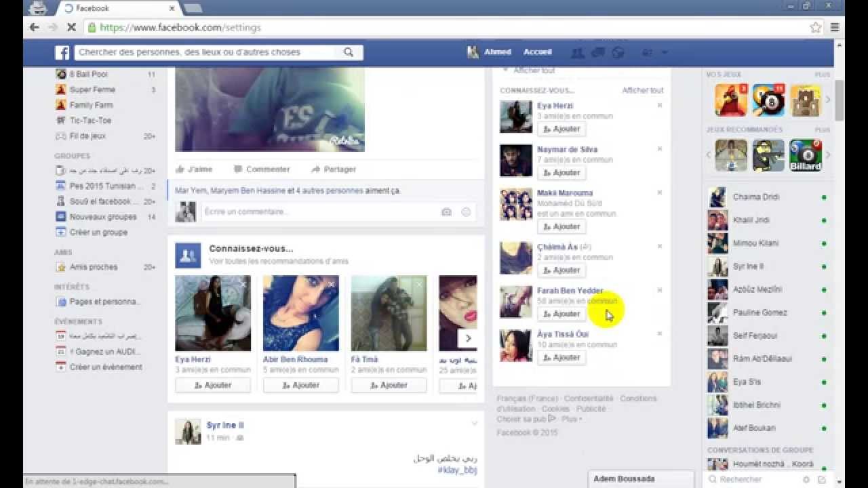This screenshot has width=868, height=488.
Task: Click the Facebook search box
Action: 206,52
